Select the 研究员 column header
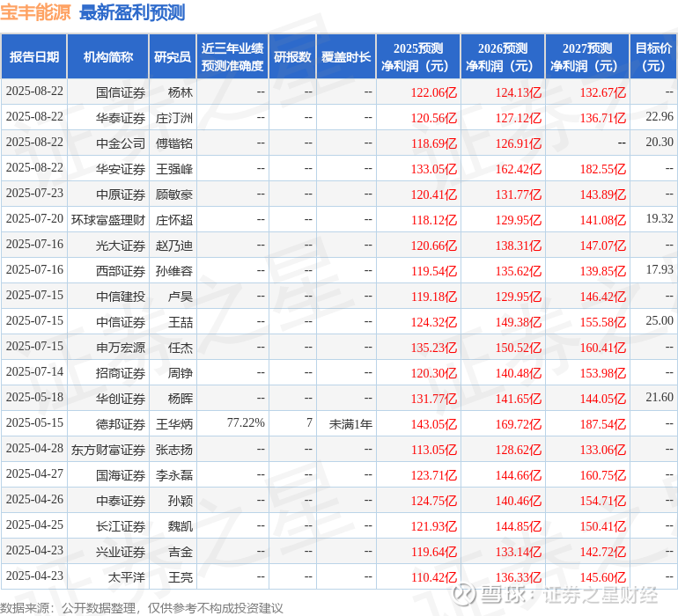 coord(173,57)
